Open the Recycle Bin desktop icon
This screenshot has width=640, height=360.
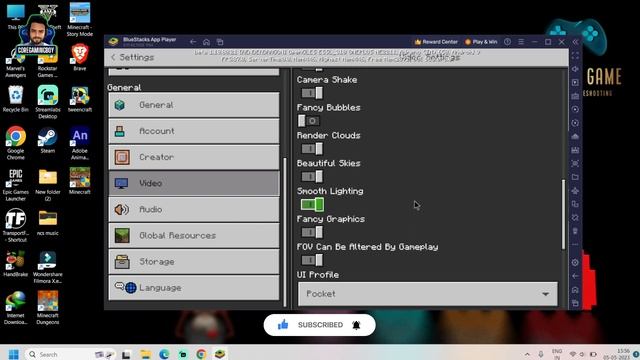tap(16, 99)
